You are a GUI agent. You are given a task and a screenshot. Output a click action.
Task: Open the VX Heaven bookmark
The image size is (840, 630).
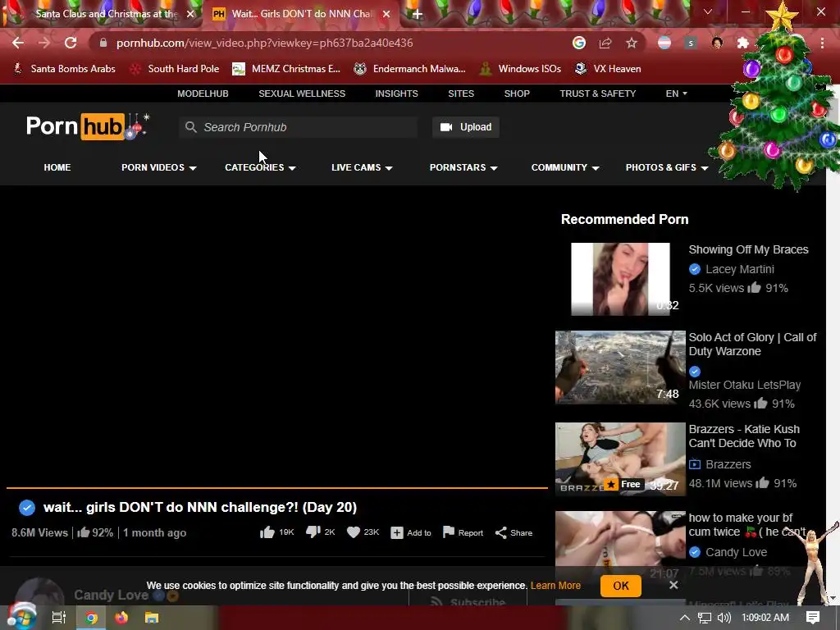(608, 69)
